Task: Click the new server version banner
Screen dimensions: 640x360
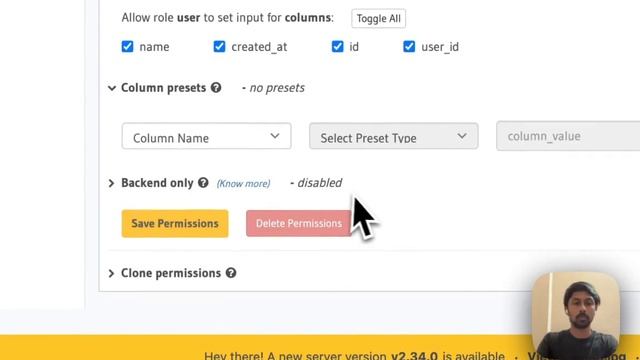Action: [320, 347]
